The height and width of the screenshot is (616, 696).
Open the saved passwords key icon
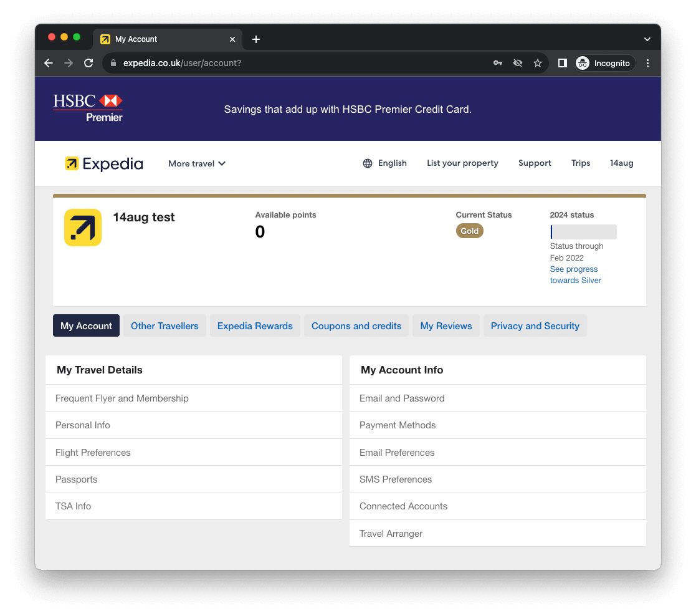tap(498, 63)
